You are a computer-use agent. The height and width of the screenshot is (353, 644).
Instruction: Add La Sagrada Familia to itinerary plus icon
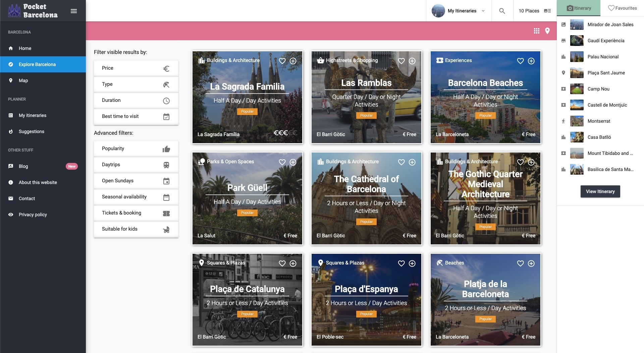(x=293, y=61)
